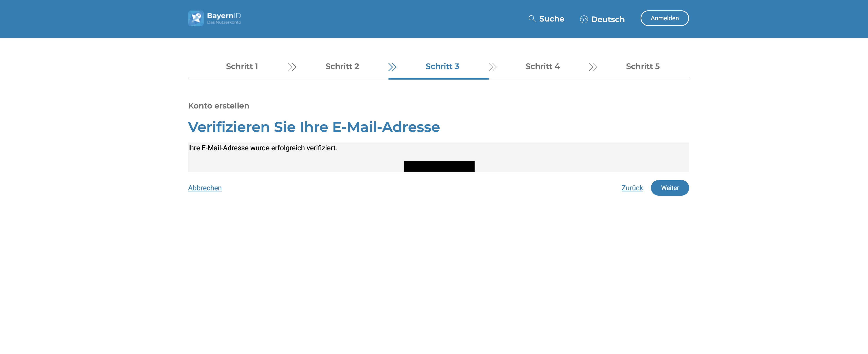Open the Suche search link

click(546, 19)
